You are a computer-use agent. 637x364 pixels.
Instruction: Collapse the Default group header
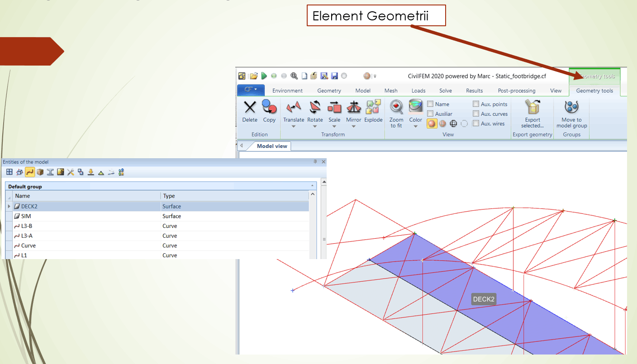(312, 186)
